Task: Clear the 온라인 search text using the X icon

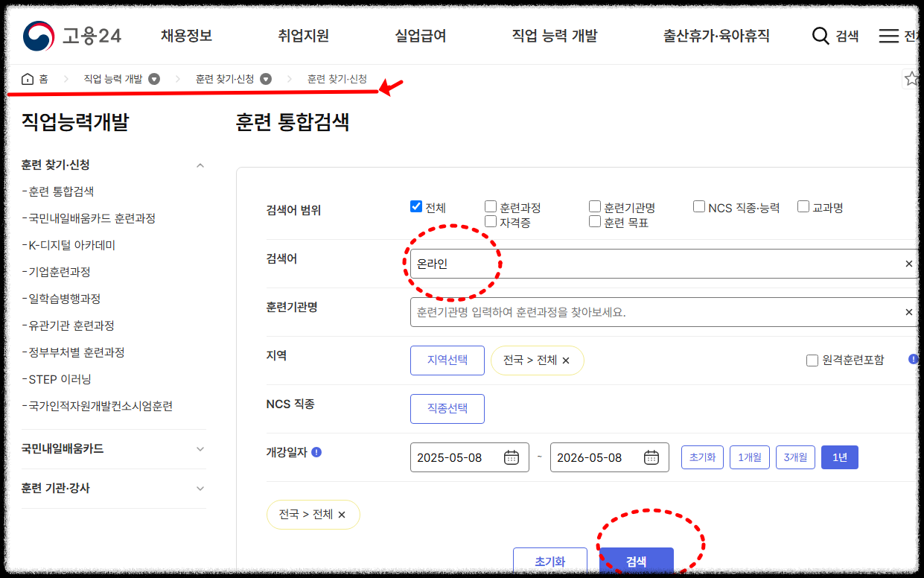Action: coord(908,263)
